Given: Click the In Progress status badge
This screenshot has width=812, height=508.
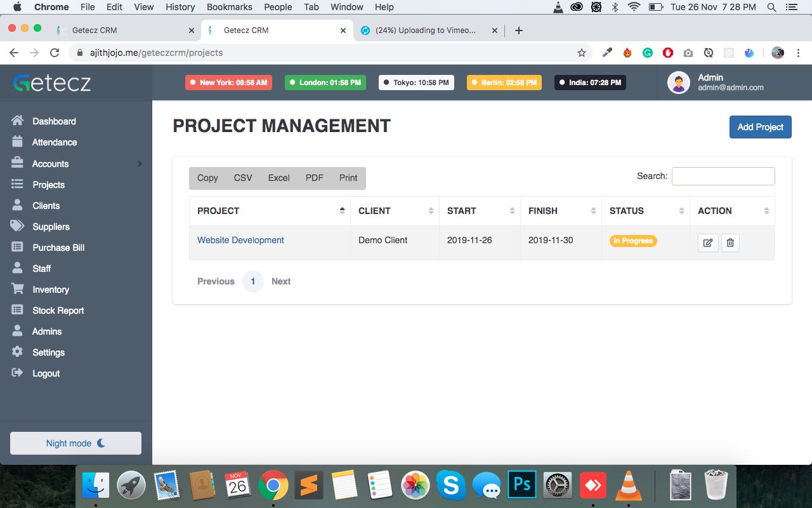Looking at the screenshot, I should tap(633, 241).
